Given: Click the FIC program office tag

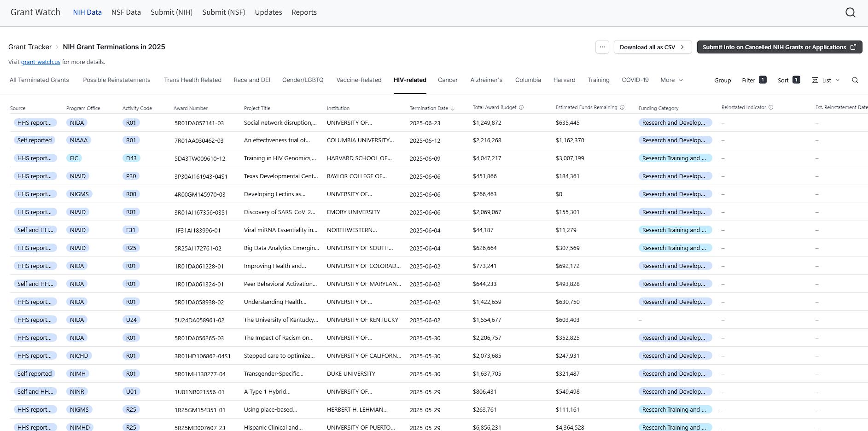Looking at the screenshot, I should click(x=74, y=158).
